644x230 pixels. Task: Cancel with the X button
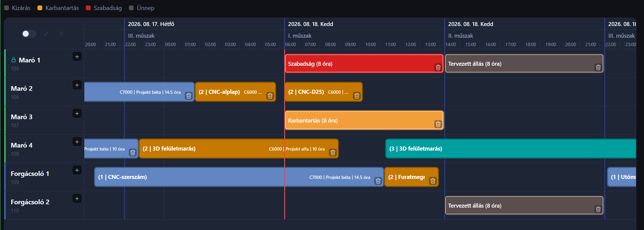(x=61, y=33)
